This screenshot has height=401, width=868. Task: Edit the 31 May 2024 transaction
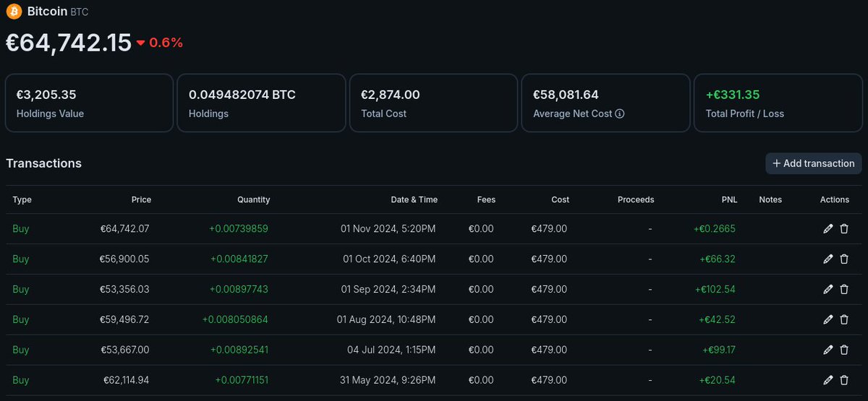tap(828, 381)
